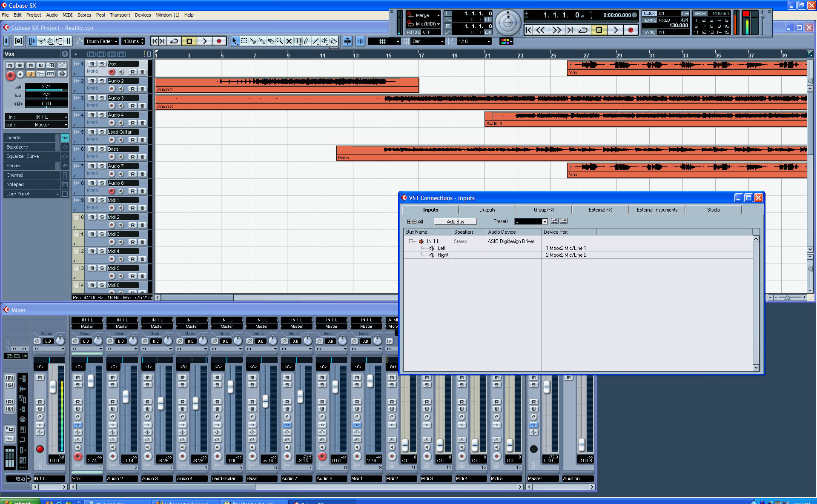The image size is (817, 504).
Task: Click the Store preset icon in VST Connections
Action: (554, 221)
